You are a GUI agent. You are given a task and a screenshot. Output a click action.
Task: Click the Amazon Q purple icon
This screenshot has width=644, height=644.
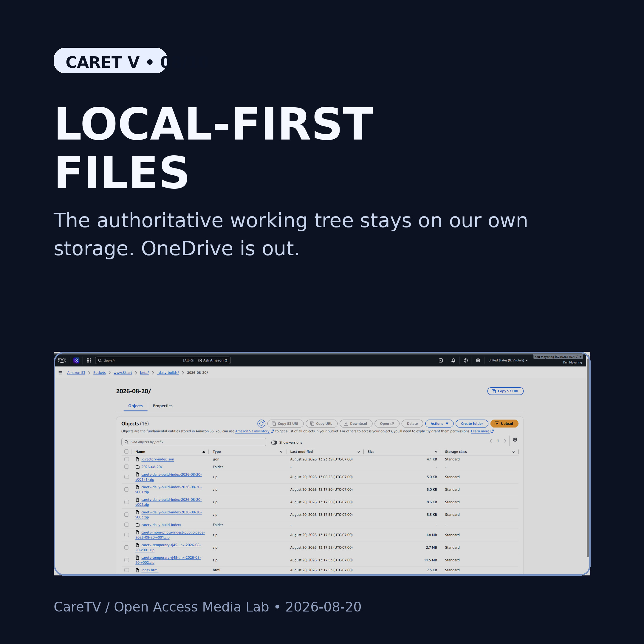pos(76,360)
